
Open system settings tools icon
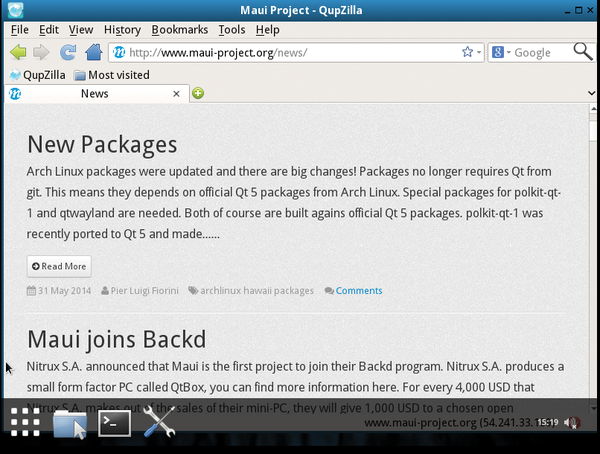coord(160,421)
